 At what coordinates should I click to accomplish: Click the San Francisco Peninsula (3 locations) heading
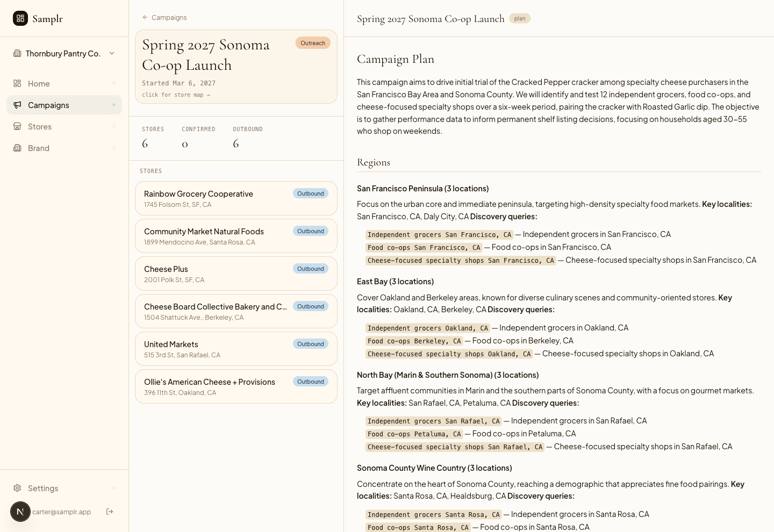point(423,189)
